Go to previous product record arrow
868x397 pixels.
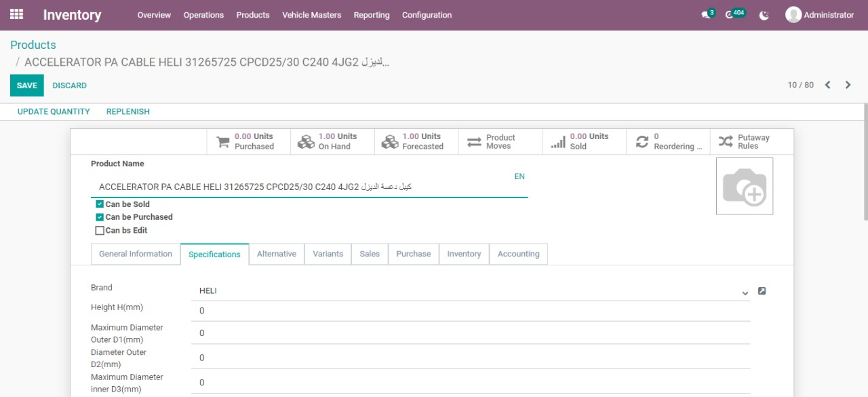[x=827, y=85]
